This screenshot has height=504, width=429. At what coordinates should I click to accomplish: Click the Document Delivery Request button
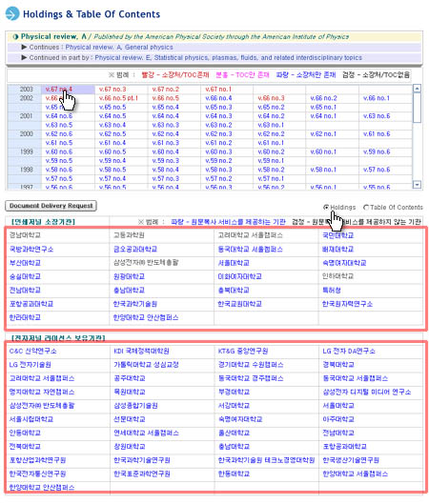pos(51,206)
